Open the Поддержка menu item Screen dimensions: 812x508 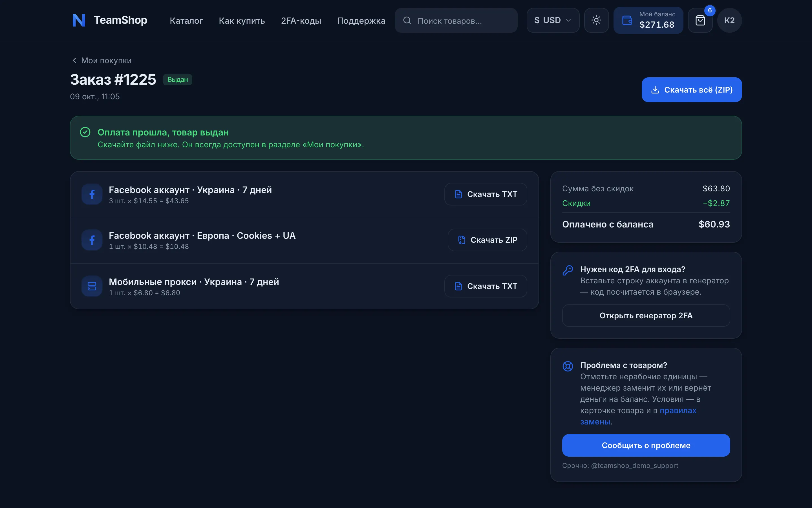(x=361, y=21)
